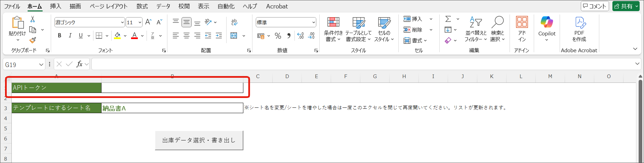
Task: Click the 共有 share button
Action: coord(626,6)
